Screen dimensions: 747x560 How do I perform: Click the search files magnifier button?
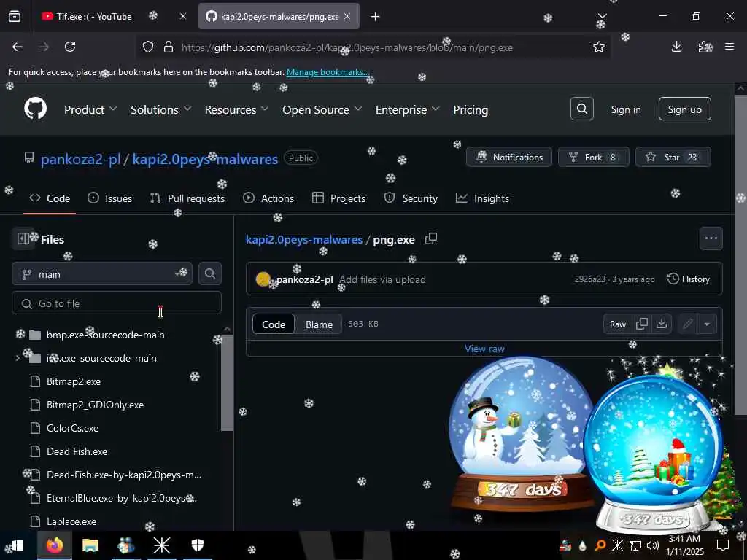(x=209, y=274)
